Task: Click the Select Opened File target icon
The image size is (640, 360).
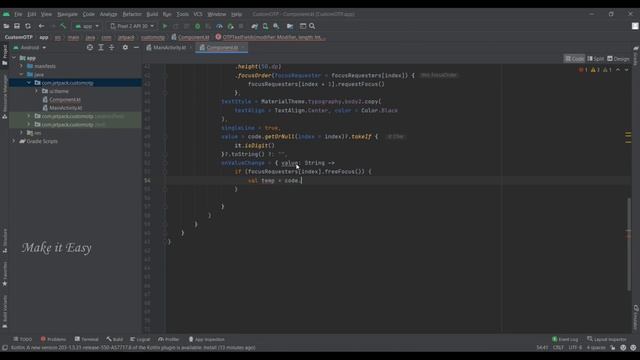Action: (90, 47)
